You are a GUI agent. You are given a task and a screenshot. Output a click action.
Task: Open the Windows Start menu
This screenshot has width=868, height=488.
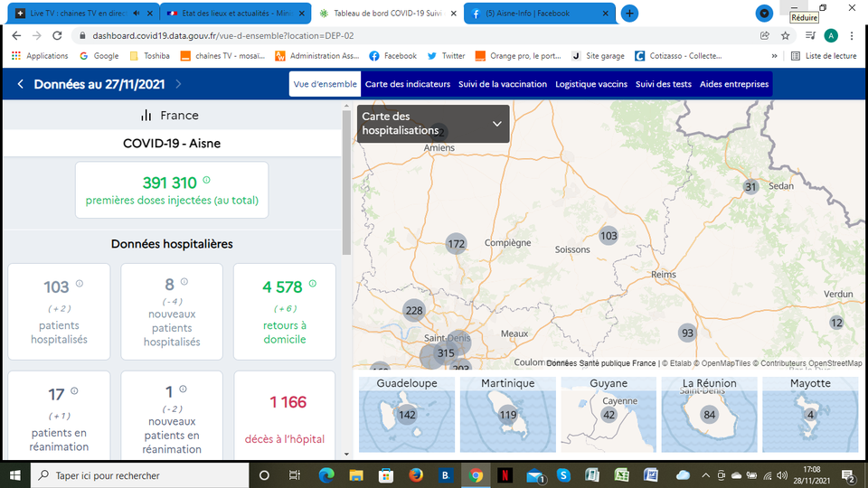click(x=15, y=475)
